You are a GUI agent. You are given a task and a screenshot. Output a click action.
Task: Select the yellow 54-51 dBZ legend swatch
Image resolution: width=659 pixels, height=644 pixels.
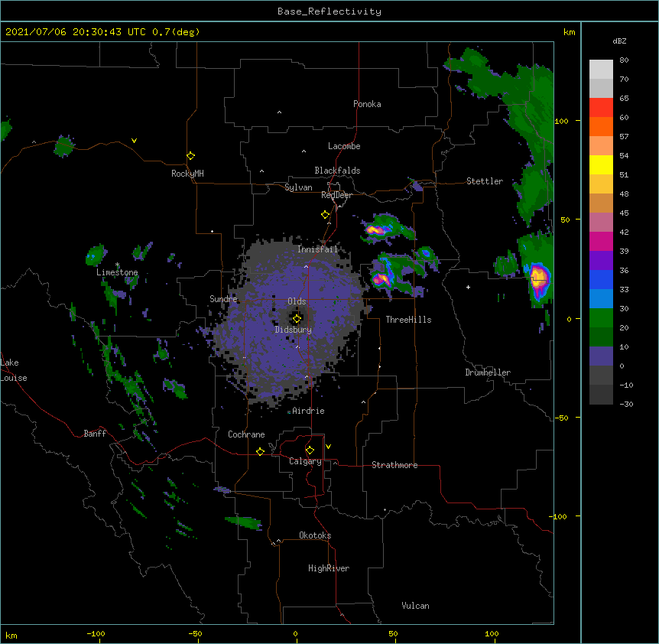click(x=601, y=164)
